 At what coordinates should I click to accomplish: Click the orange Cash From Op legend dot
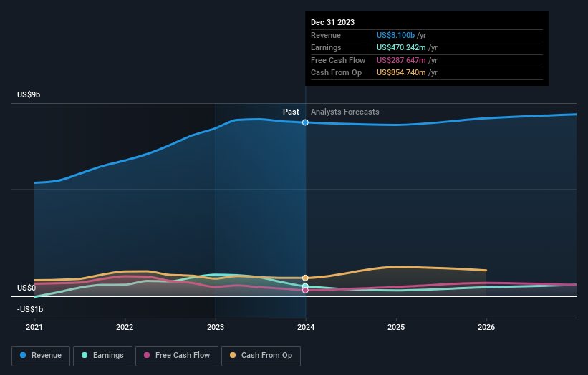click(x=233, y=355)
